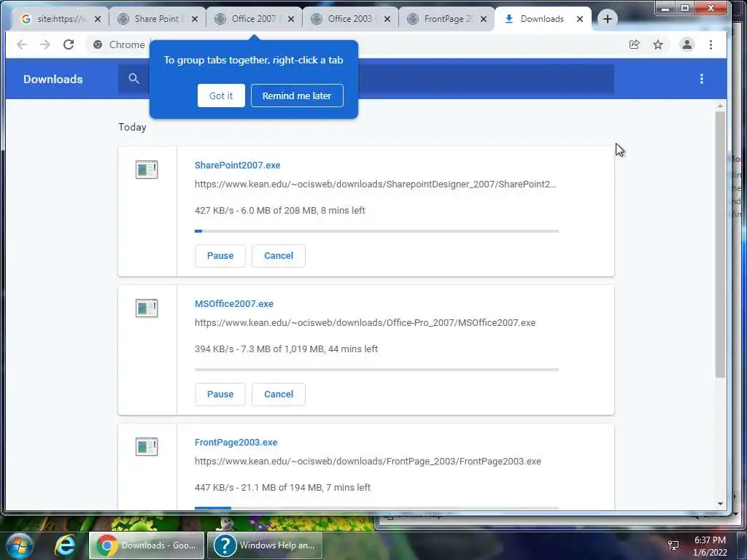This screenshot has height=560, width=747.
Task: Pause the MSOffice2007.exe download
Action: click(x=220, y=394)
